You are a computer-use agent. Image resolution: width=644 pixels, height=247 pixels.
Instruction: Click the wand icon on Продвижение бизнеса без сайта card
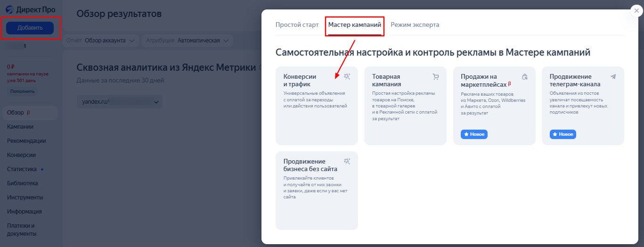point(347,161)
